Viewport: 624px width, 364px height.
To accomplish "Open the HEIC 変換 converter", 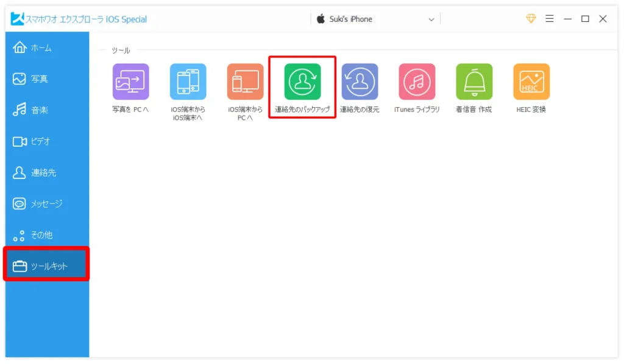I will coord(531,82).
